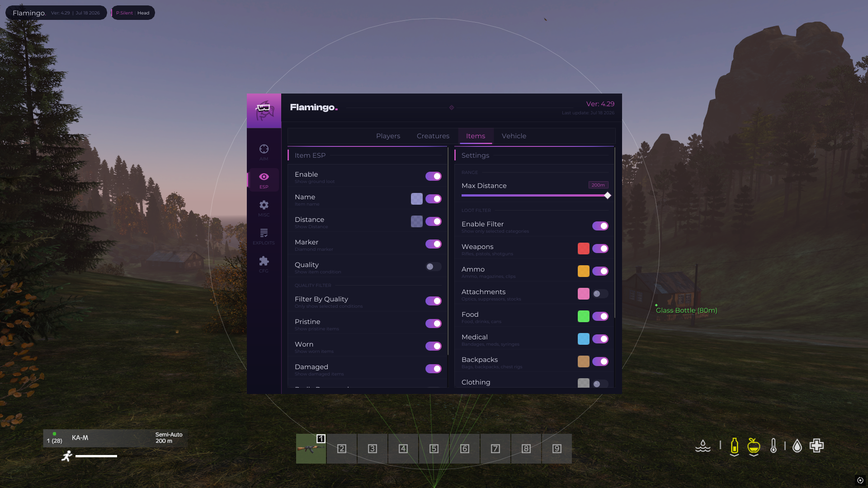Screen dimensions: 868x488
Task: Select the ESP eye icon in sidebar
Action: (264, 177)
